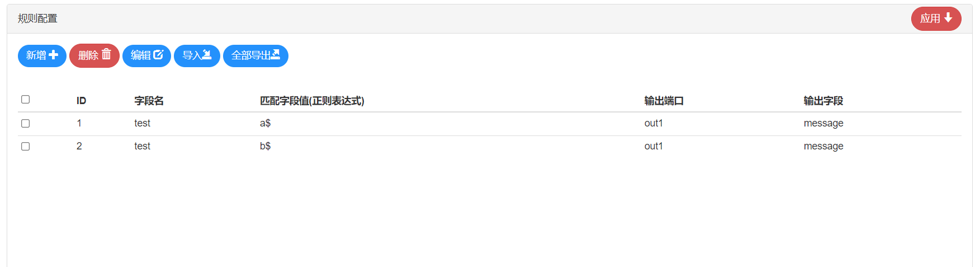Click the red 删除 trash button
This screenshot has width=980, height=267.
pyautogui.click(x=94, y=55)
